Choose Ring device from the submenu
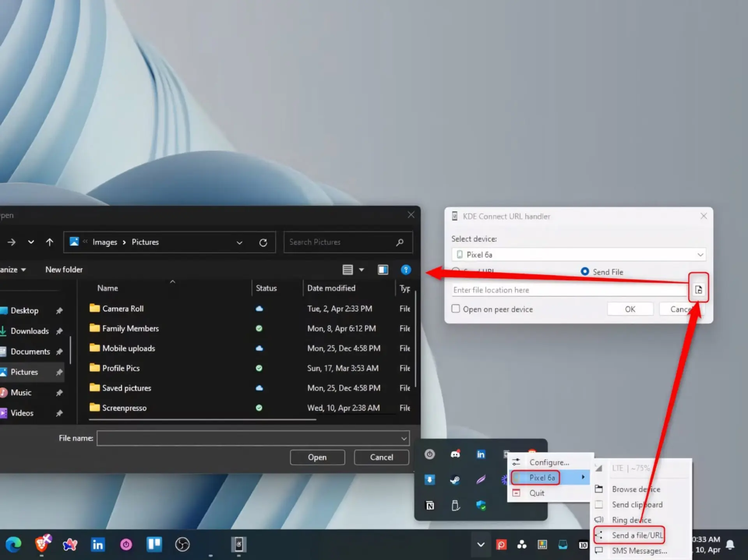The image size is (748, 560). (x=632, y=520)
